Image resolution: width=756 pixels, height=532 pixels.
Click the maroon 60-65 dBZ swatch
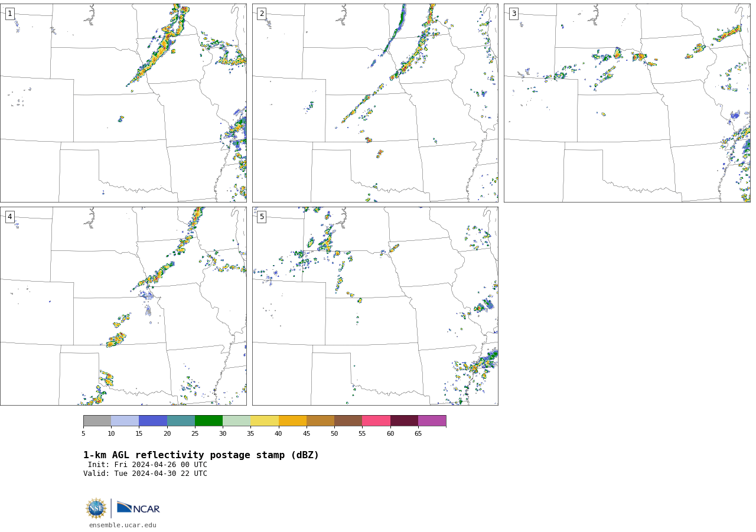point(404,421)
